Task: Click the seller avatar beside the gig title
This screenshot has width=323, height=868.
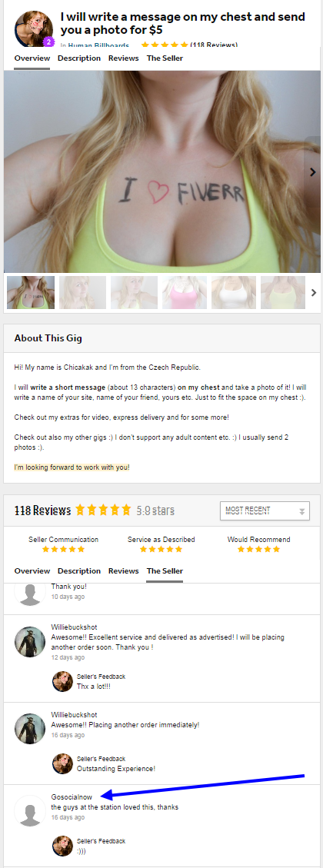Action: (33, 28)
